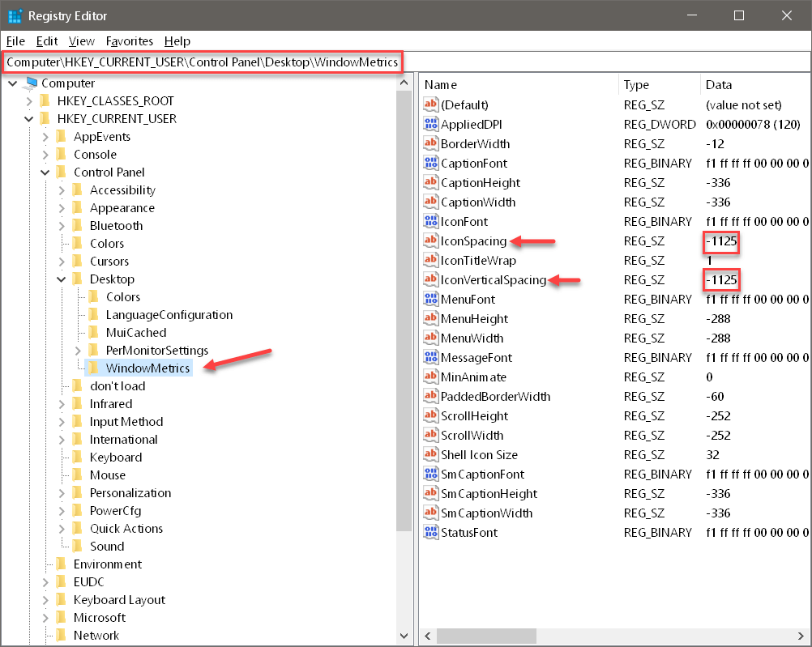Click the Data column header

click(x=755, y=84)
